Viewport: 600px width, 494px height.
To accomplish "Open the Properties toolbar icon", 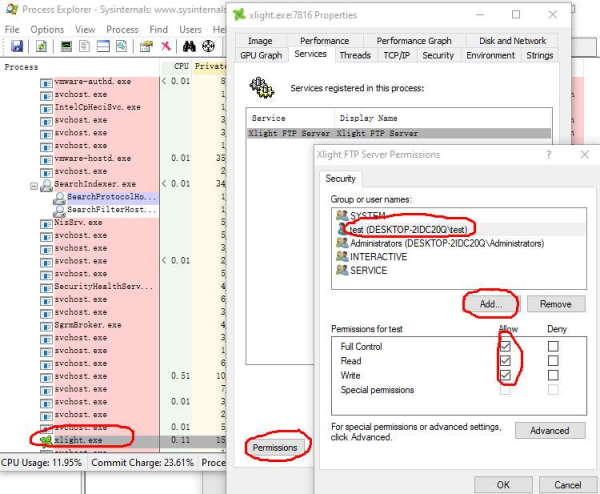I will click(146, 46).
